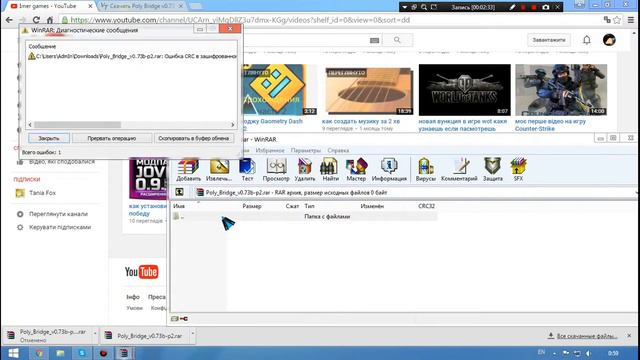
Task: Click the up-one-level icon in WinRAR address bar
Action: tap(179, 192)
